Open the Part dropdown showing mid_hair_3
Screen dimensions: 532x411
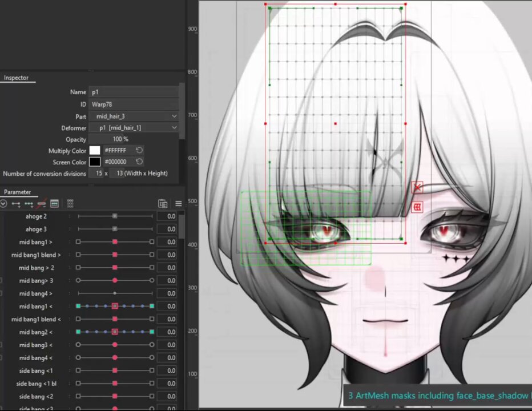(x=134, y=116)
